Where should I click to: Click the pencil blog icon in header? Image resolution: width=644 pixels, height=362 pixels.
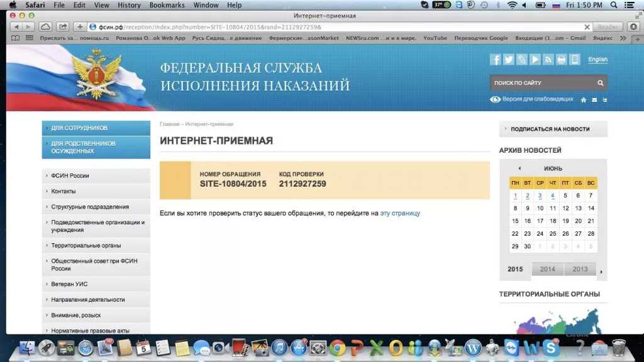pos(521,60)
